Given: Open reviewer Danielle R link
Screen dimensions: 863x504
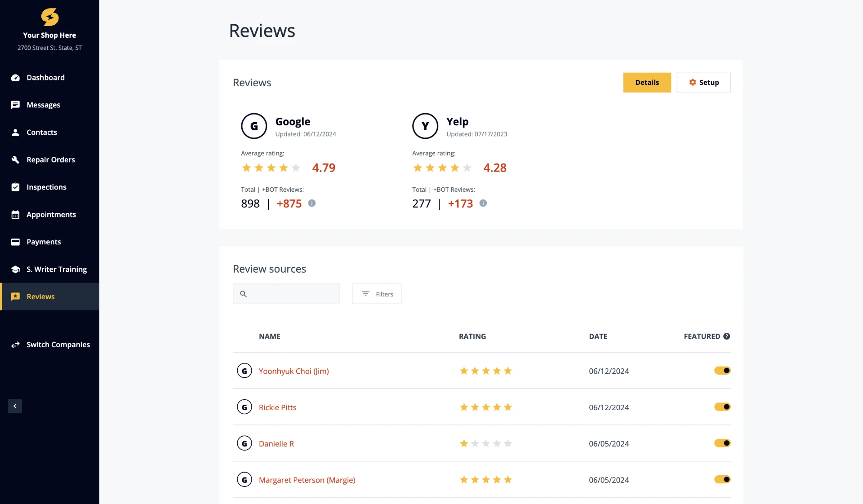Looking at the screenshot, I should point(276,444).
